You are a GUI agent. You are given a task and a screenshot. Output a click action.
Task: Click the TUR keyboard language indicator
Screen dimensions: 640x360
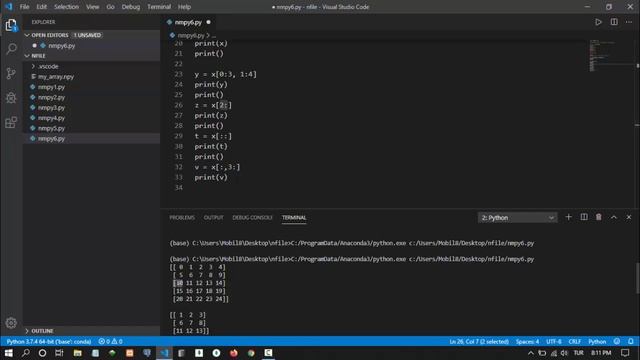tap(578, 353)
